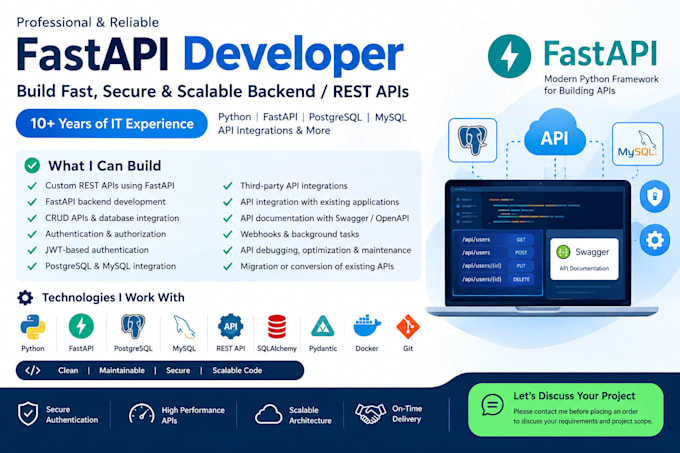The width and height of the screenshot is (680, 453).
Task: Click the Python logo icon
Action: (33, 327)
